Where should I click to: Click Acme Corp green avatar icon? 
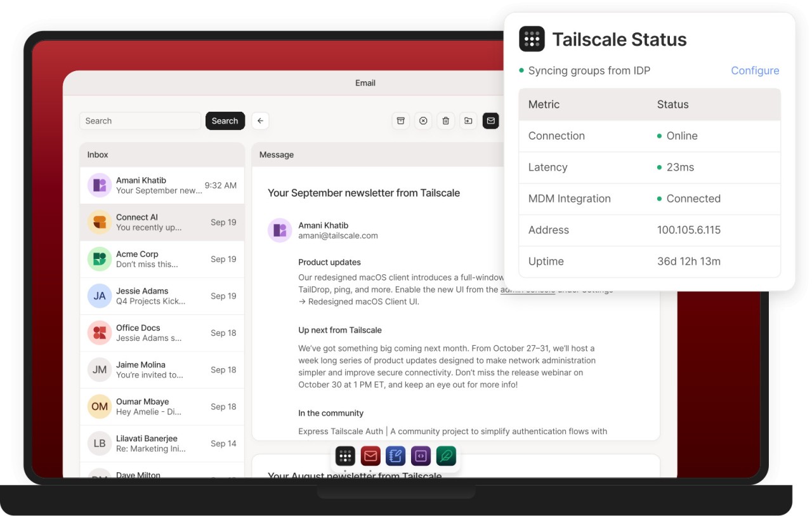tap(100, 259)
